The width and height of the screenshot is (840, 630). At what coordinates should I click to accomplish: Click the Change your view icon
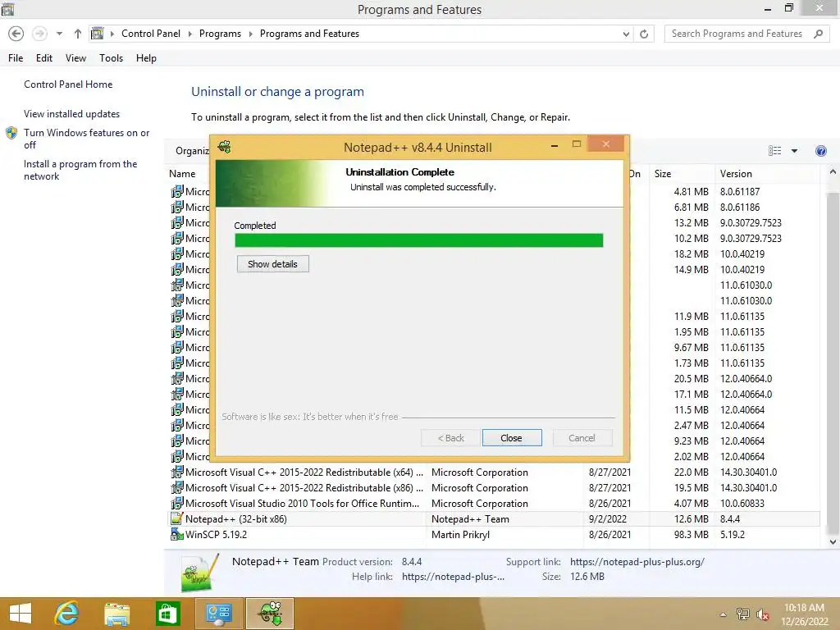tap(774, 151)
